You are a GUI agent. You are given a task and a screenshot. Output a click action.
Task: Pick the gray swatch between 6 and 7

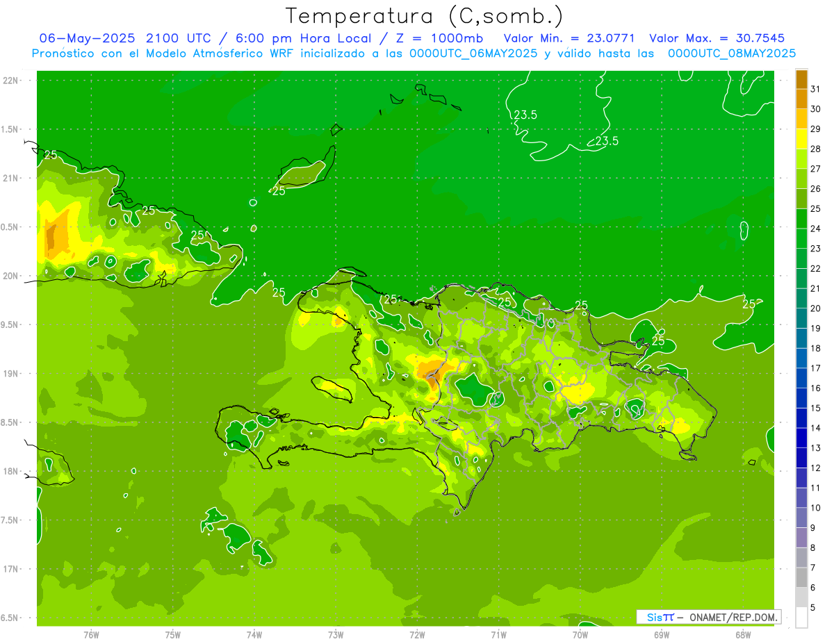(x=801, y=577)
